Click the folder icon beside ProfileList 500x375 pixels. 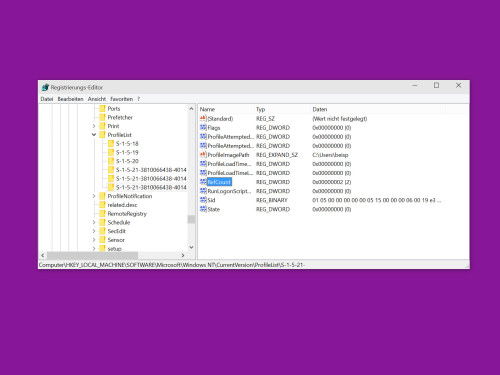102,135
